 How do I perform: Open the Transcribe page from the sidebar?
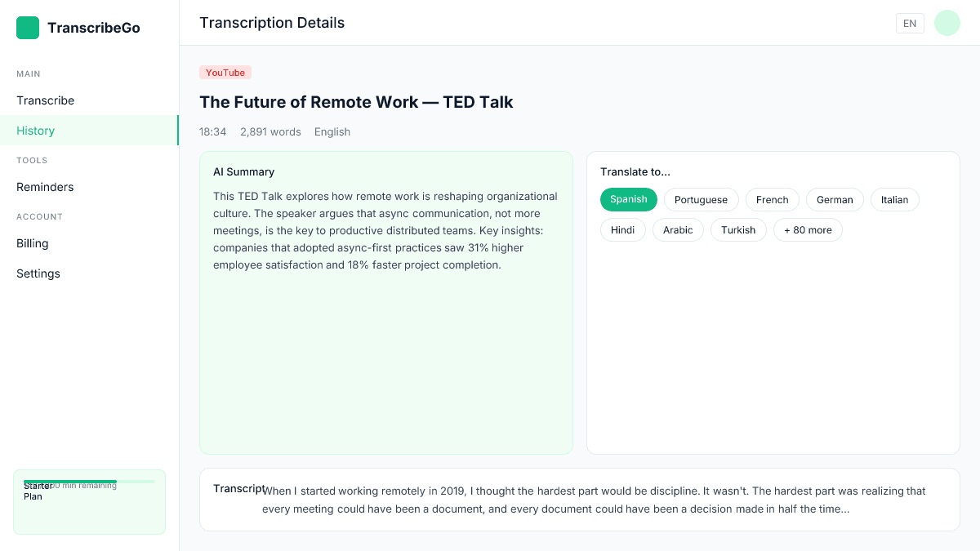[x=45, y=100]
